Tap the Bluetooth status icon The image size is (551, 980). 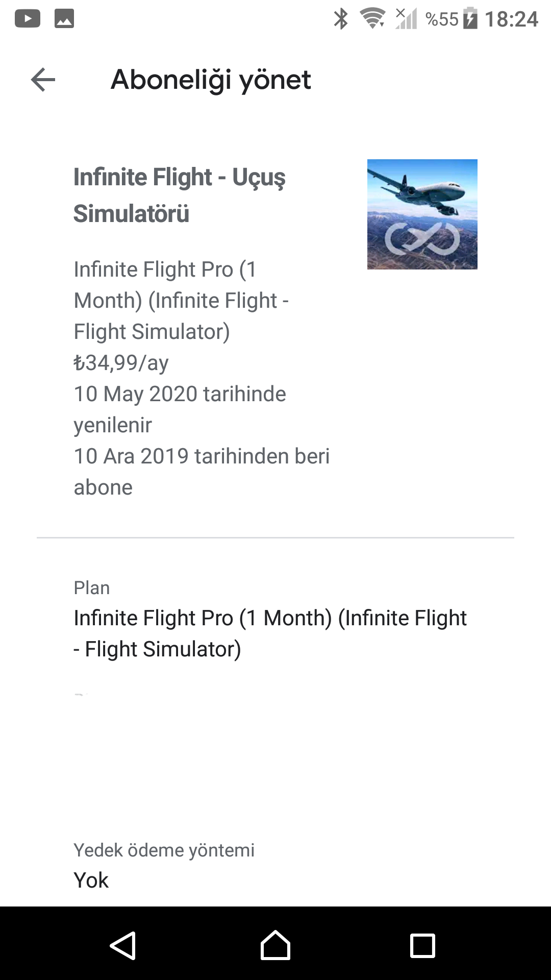tap(340, 19)
